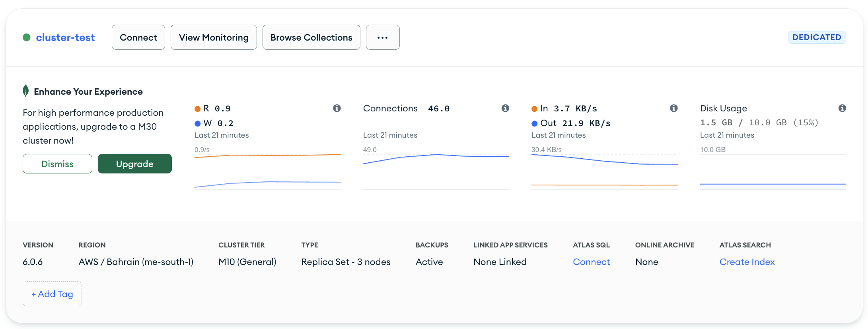
Task: Click the green cluster status dot
Action: tap(27, 37)
